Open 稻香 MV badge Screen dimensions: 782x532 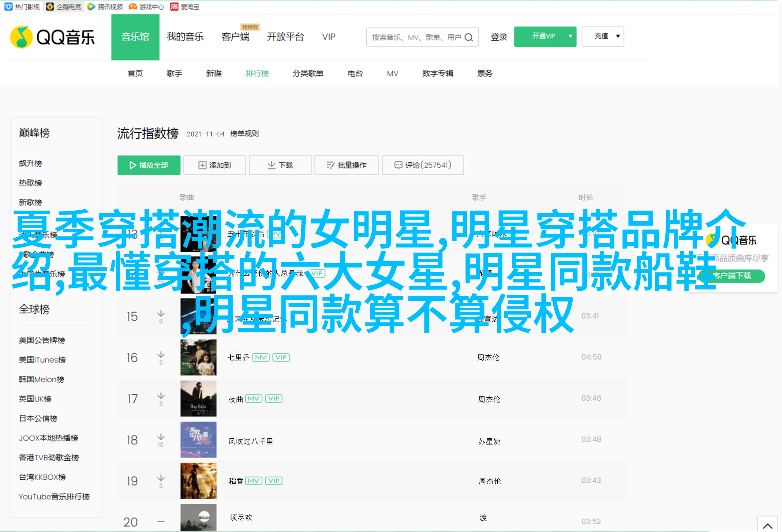[x=254, y=481]
